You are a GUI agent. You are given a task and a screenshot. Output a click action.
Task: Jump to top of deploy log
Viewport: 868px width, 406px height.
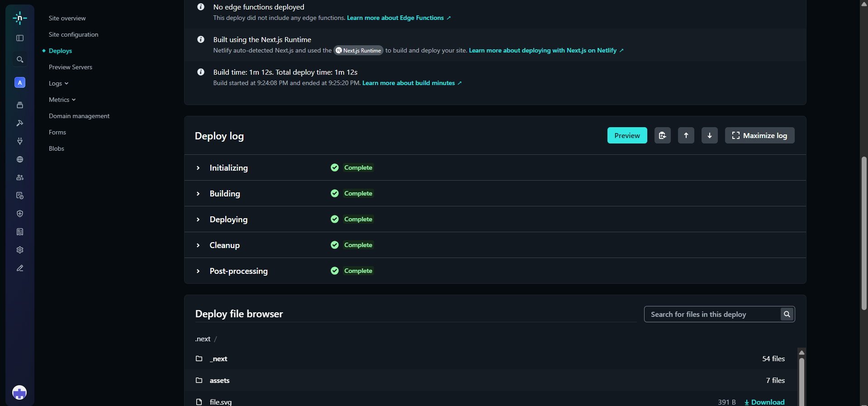(686, 135)
